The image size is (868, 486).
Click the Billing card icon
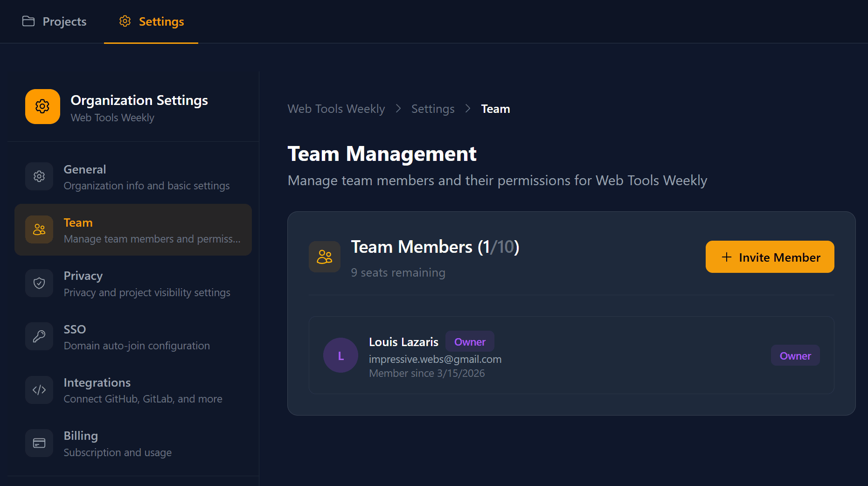39,443
